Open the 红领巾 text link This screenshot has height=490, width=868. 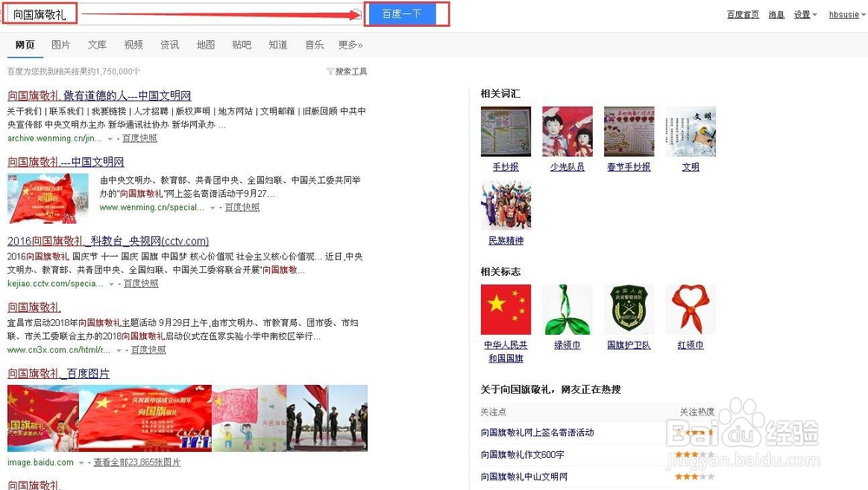pyautogui.click(x=690, y=344)
